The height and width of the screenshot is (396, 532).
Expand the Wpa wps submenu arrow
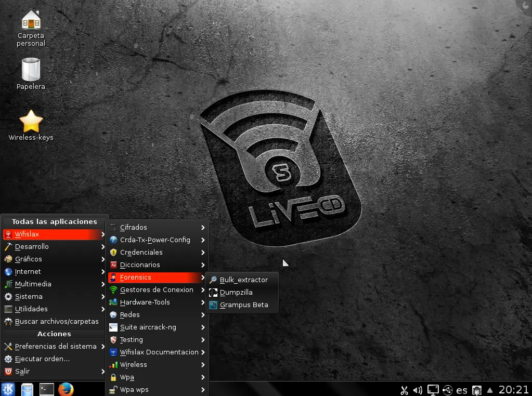point(203,390)
